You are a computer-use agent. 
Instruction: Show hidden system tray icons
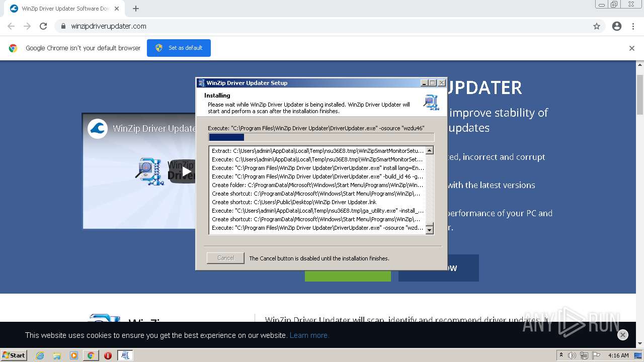click(x=561, y=355)
